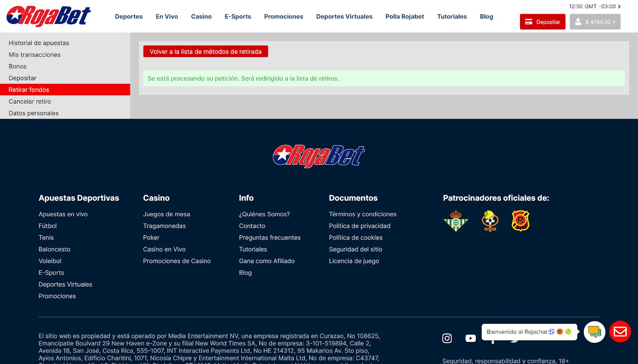Screen dimensions: 638x364
Task: Click the Fútbol footer link
Action: [47, 226]
